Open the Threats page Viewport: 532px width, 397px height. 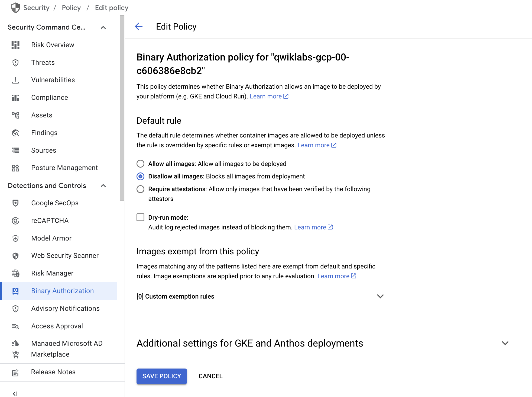43,63
